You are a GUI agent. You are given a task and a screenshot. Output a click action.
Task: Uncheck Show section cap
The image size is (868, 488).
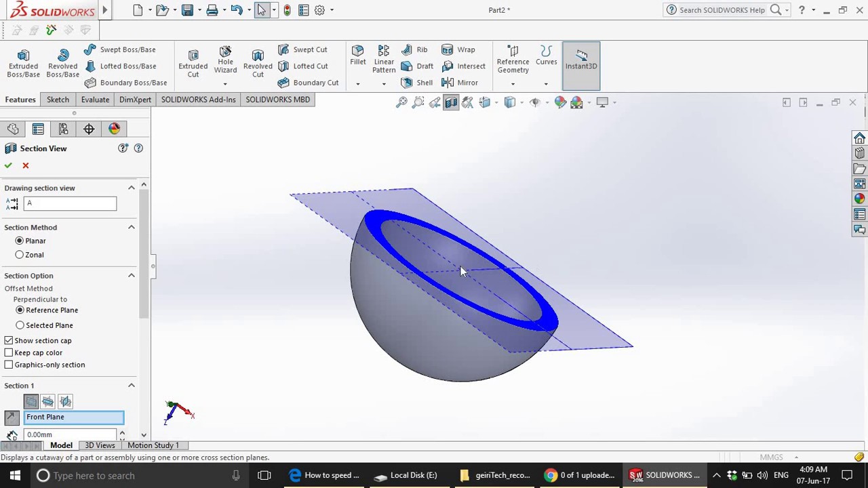[9, 340]
